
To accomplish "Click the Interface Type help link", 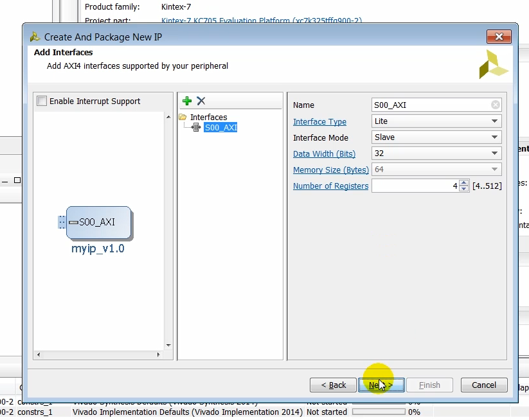I will point(319,122).
